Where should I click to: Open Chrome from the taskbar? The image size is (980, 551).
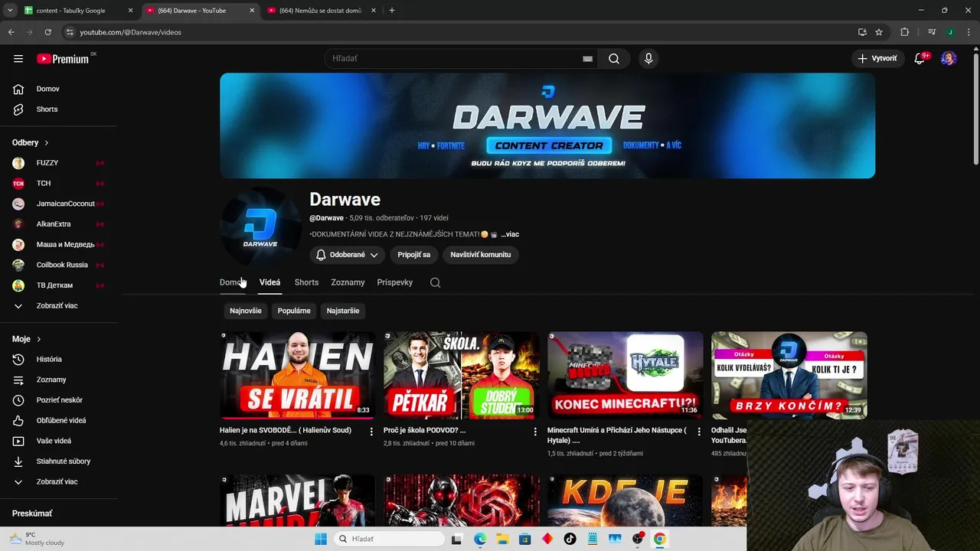(659, 539)
